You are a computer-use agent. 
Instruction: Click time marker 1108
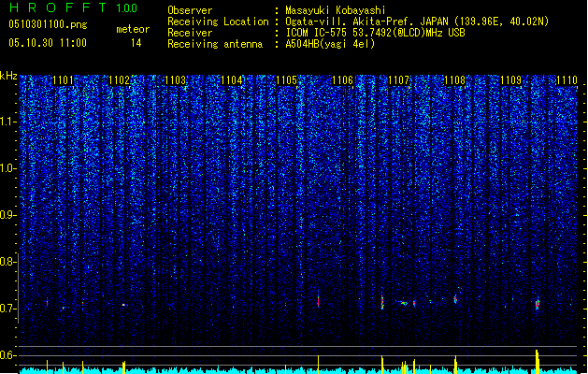click(x=454, y=80)
